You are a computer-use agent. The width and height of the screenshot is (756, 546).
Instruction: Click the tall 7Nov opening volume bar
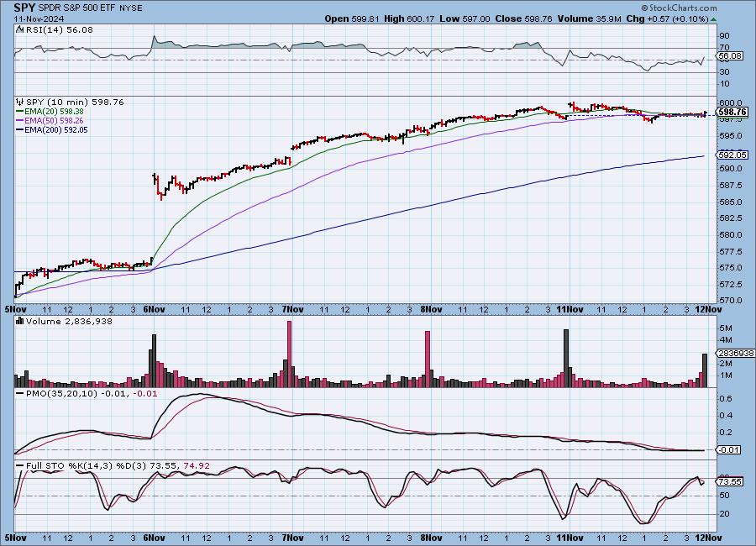click(289, 354)
